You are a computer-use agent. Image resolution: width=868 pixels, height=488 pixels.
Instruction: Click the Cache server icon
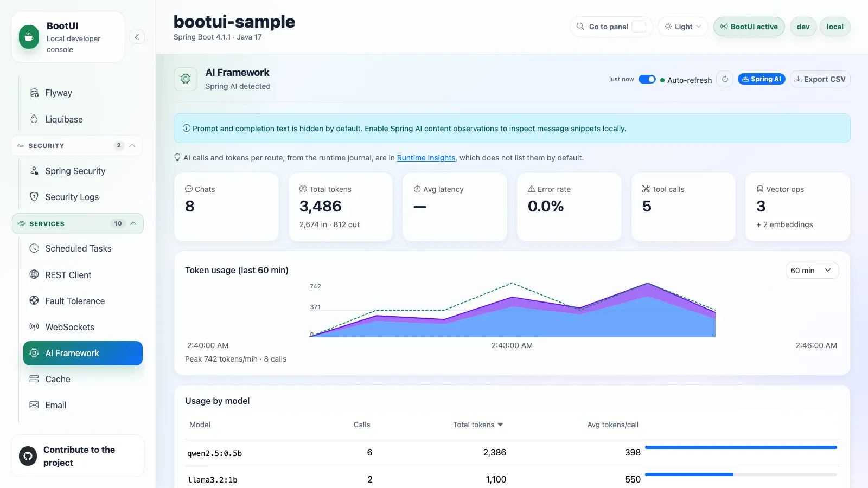[34, 379]
